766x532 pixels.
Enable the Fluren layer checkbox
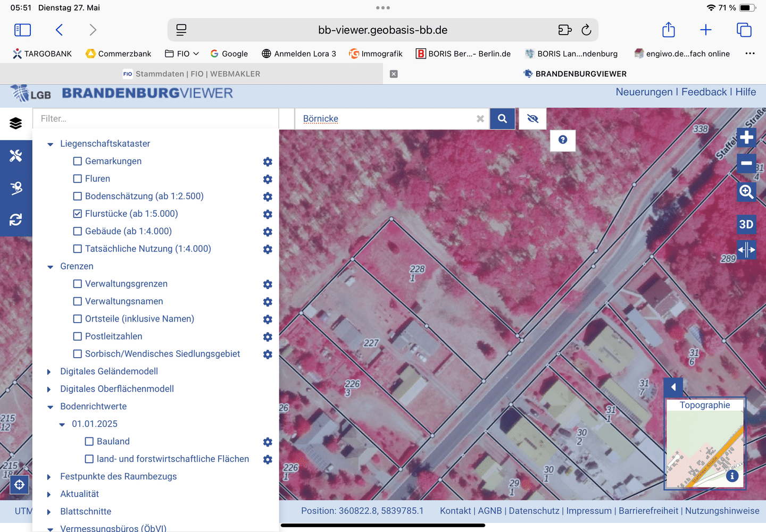click(78, 179)
